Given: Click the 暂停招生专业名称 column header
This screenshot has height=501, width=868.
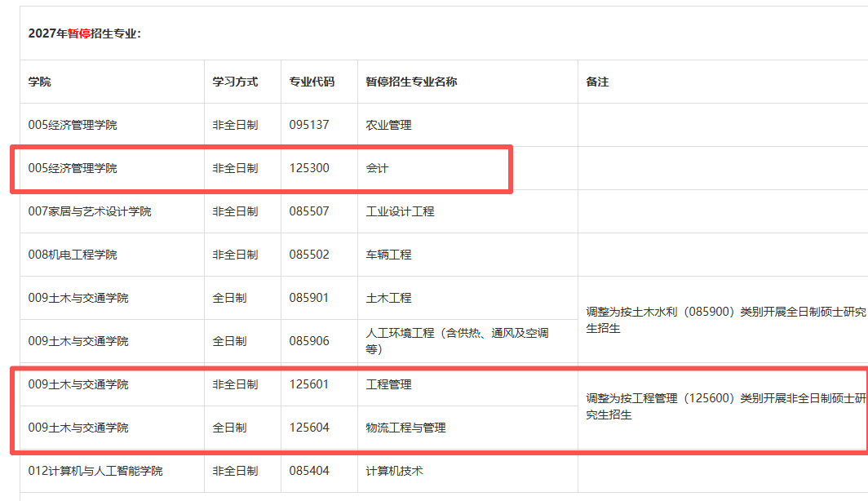Looking at the screenshot, I should (411, 82).
